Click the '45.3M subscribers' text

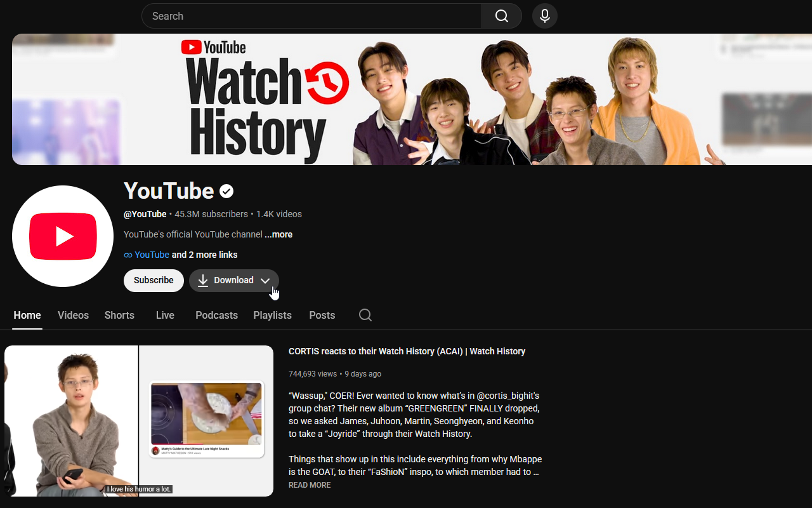(x=211, y=214)
